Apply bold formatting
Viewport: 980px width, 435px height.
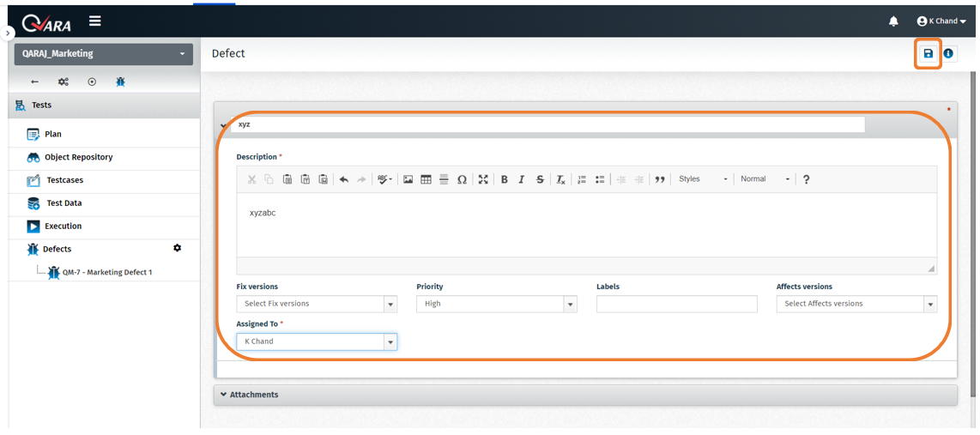pos(504,179)
